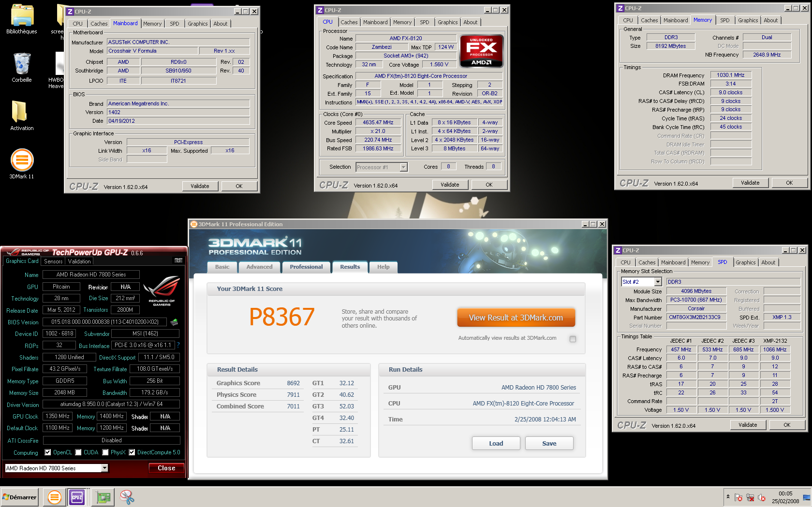The height and width of the screenshot is (507, 812).
Task: Open the Corbeille recycle bin icon
Action: [x=22, y=68]
